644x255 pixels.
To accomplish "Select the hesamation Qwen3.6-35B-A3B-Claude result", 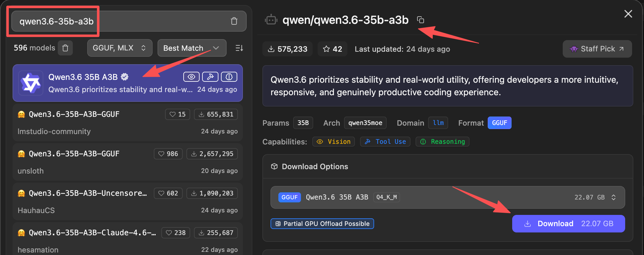I will coord(128,239).
